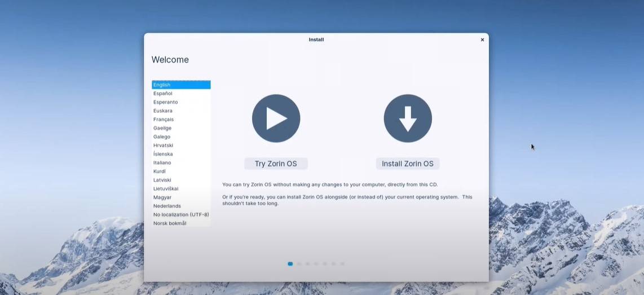Click the Try Zorin OS play icon

[276, 118]
